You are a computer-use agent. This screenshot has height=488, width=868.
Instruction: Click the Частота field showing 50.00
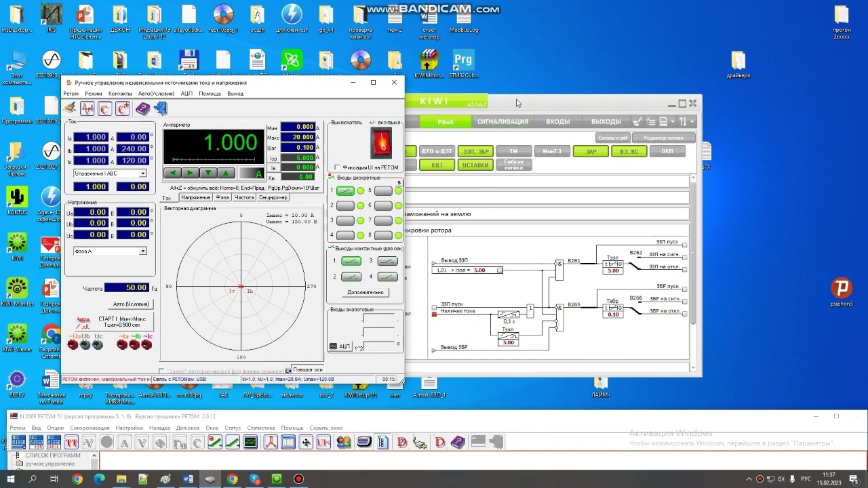click(x=127, y=288)
